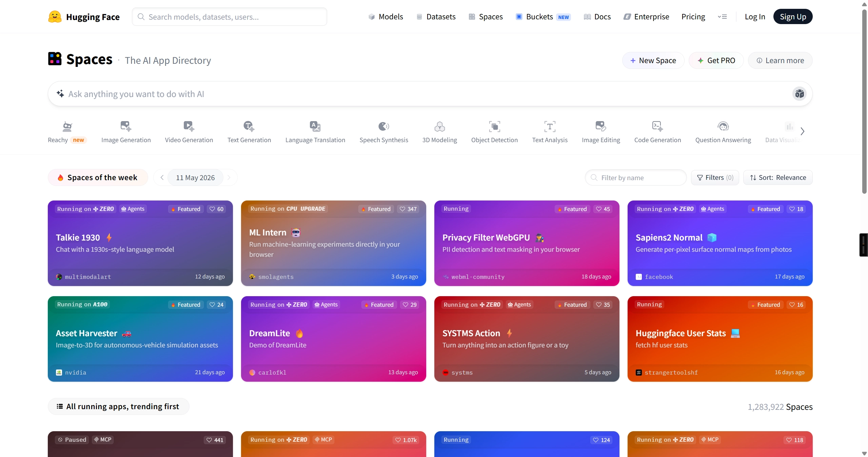Open Models in the top navigation
The width and height of the screenshot is (868, 457).
tap(386, 17)
